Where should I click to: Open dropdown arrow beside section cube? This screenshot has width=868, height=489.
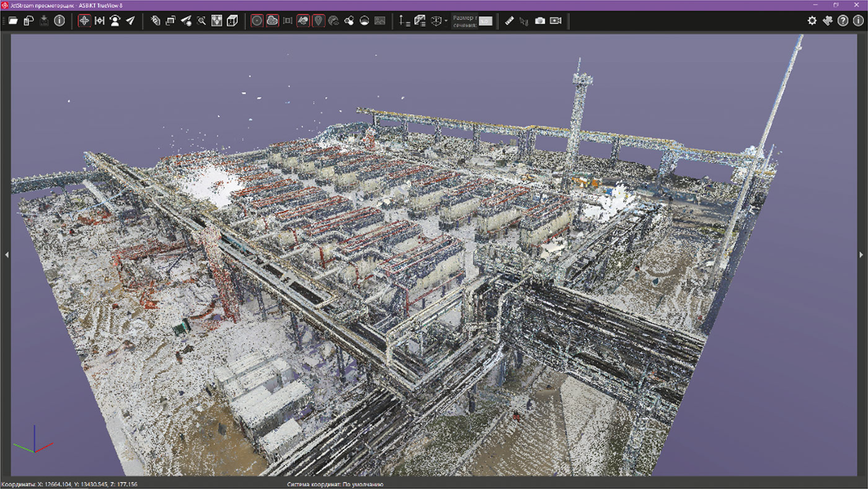[x=446, y=21]
